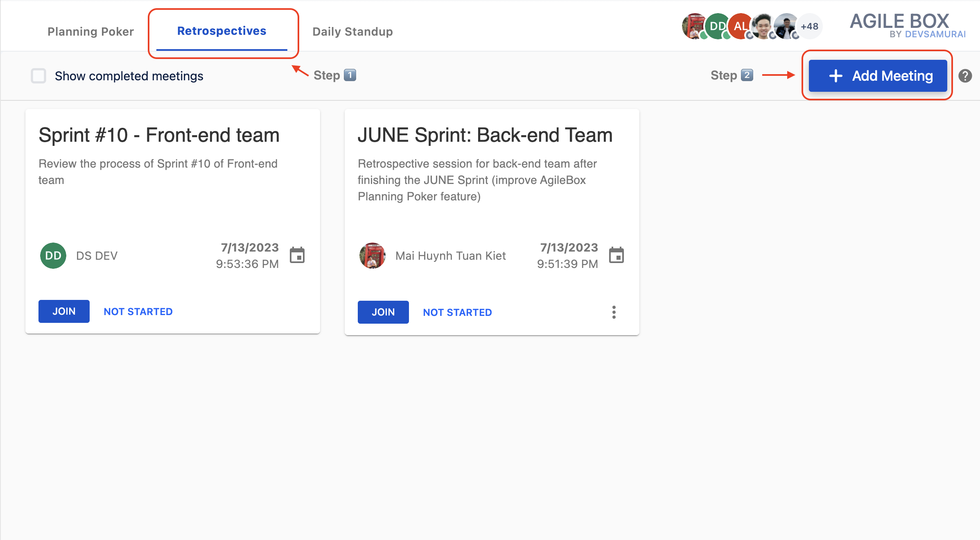
Task: Open calendar icon on JUNE Sprint card
Action: pyautogui.click(x=616, y=255)
